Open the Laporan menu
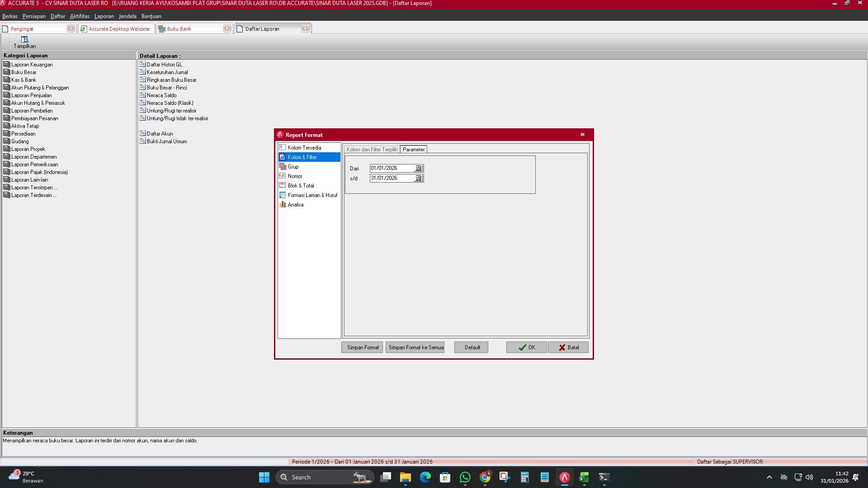Screen dimensions: 868x488 click(104, 16)
